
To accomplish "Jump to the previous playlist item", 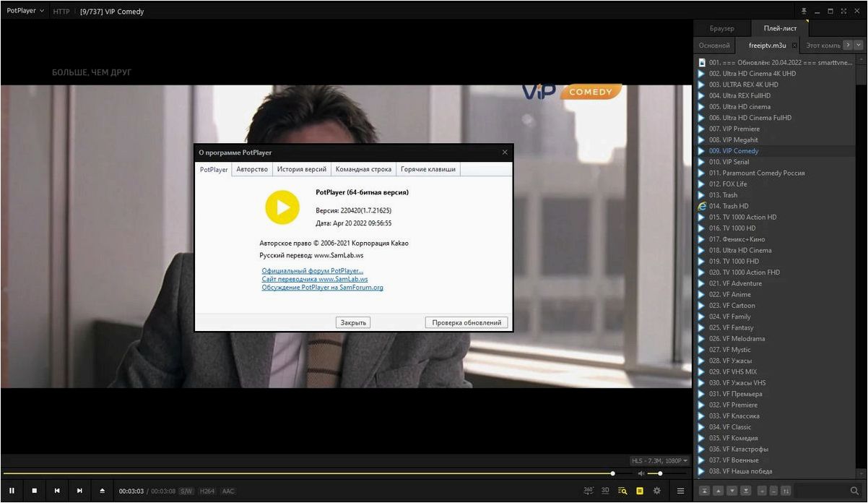I will click(x=57, y=491).
